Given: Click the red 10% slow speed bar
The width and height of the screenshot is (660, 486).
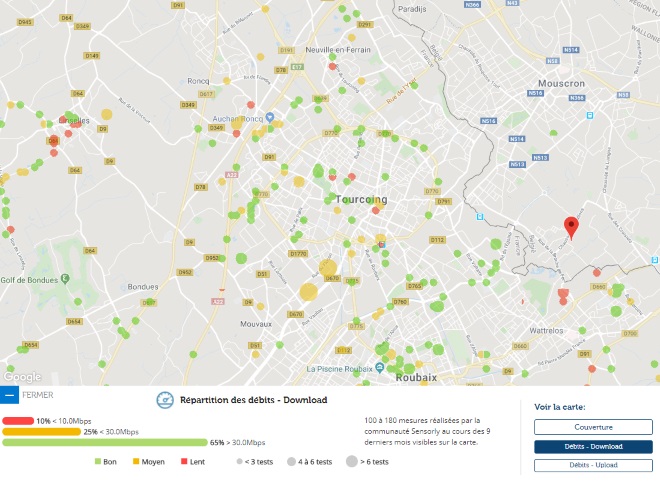Looking at the screenshot, I should click(x=18, y=421).
